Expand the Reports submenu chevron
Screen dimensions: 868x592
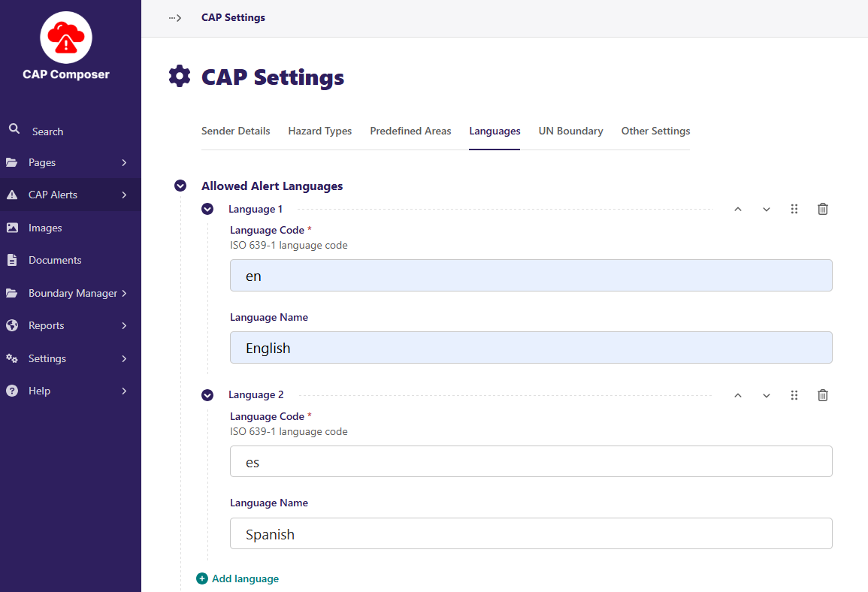point(124,325)
